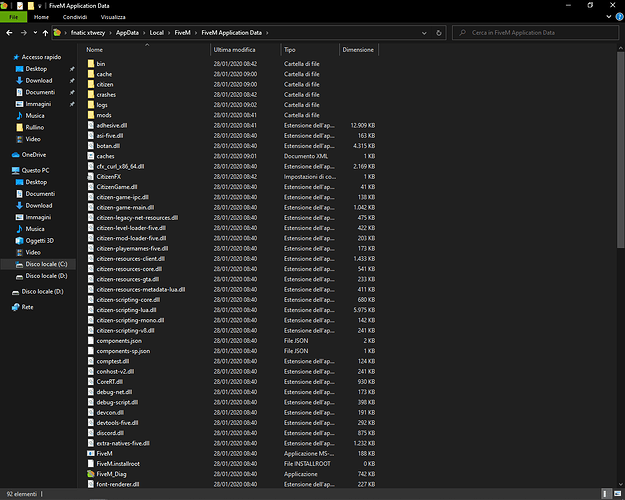This screenshot has width=625, height=500.
Task: Select the bin folder icon
Action: [x=91, y=63]
